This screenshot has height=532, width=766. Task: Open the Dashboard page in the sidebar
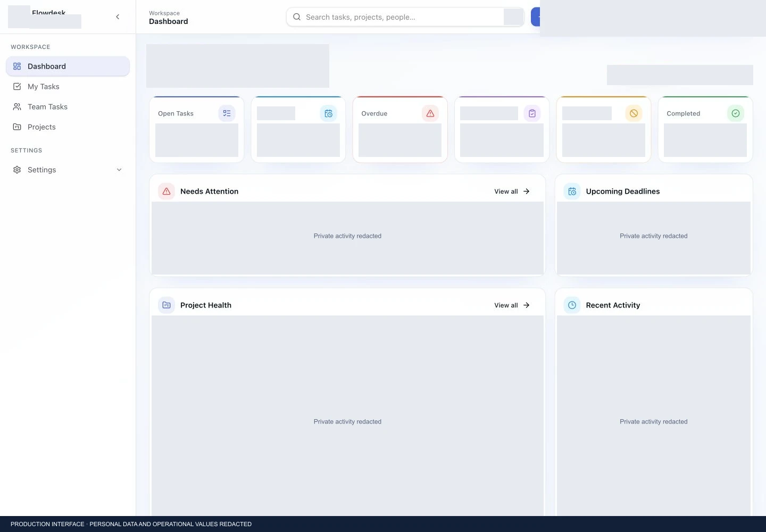click(x=68, y=66)
